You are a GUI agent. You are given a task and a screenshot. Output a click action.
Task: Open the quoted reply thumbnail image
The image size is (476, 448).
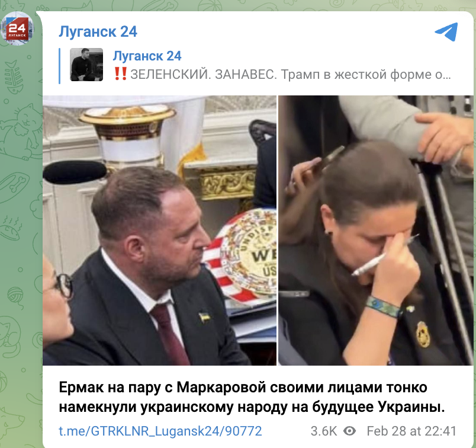[x=86, y=65]
